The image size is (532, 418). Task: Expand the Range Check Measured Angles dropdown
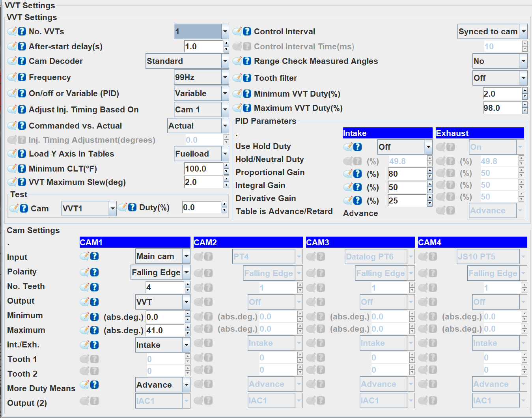(524, 61)
